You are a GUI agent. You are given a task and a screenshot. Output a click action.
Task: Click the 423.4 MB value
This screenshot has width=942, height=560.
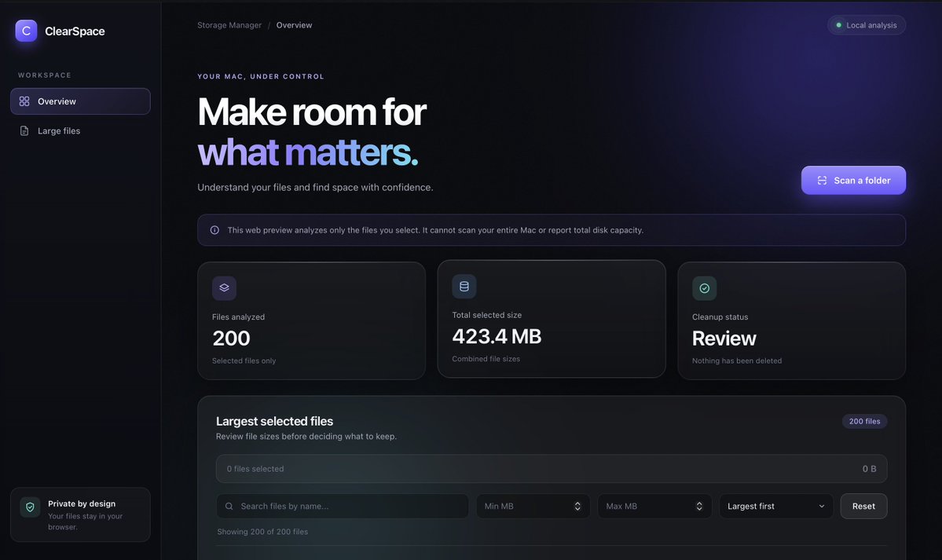[x=497, y=336]
